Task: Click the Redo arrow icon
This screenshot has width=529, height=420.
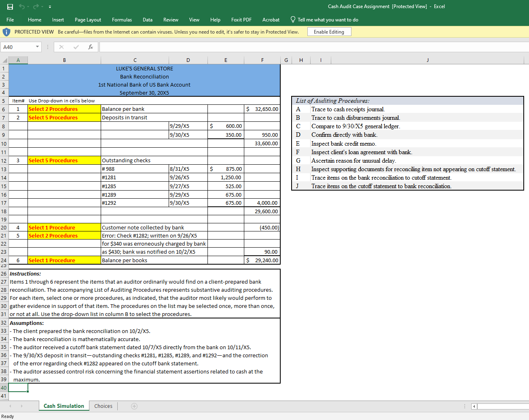Action: tap(36, 6)
